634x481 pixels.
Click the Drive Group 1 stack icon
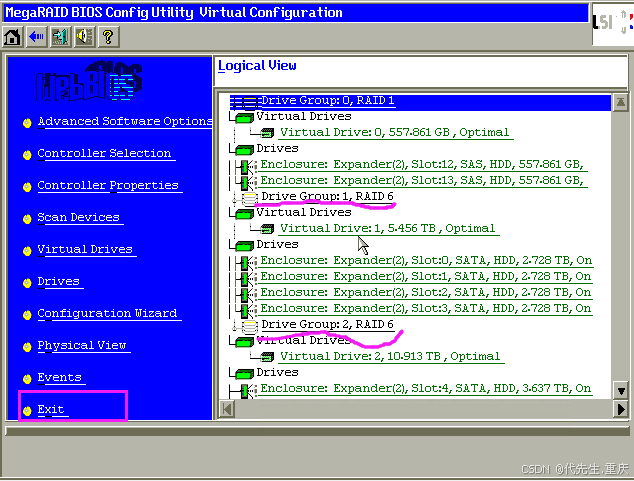tap(249, 198)
